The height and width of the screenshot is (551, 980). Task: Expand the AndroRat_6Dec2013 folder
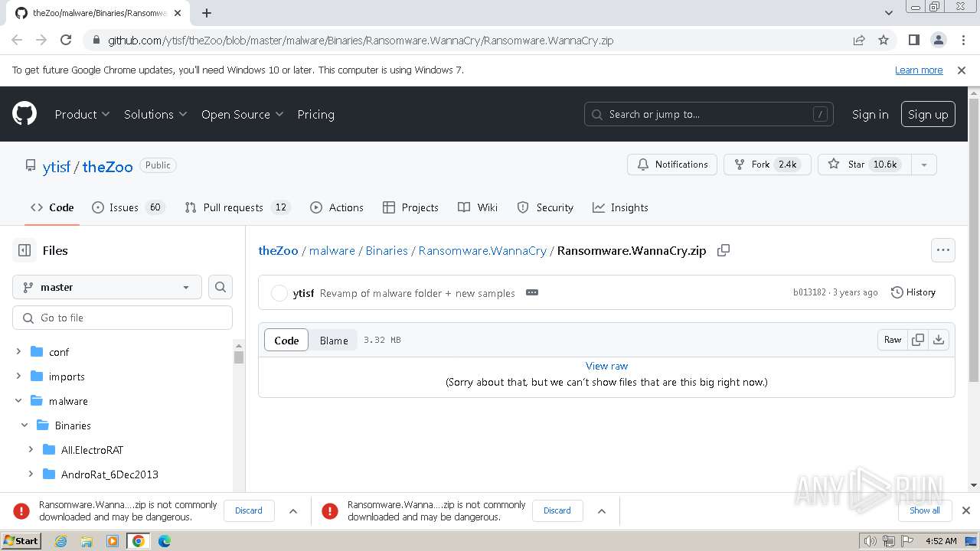point(31,474)
